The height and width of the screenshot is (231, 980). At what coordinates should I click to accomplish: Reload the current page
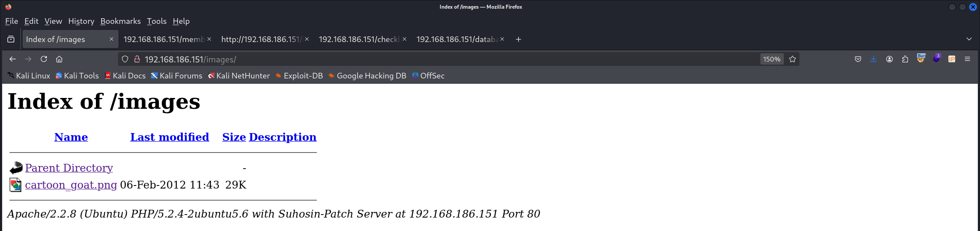coord(44,59)
